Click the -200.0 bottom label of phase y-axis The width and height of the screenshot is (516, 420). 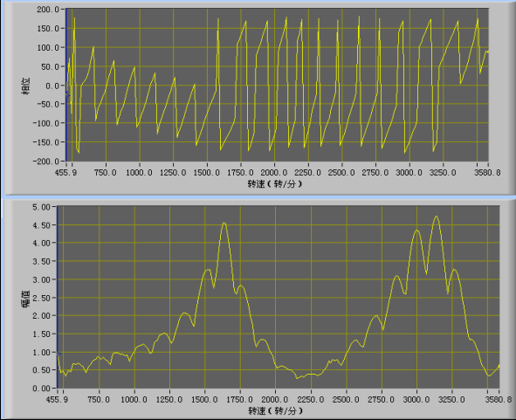point(45,162)
